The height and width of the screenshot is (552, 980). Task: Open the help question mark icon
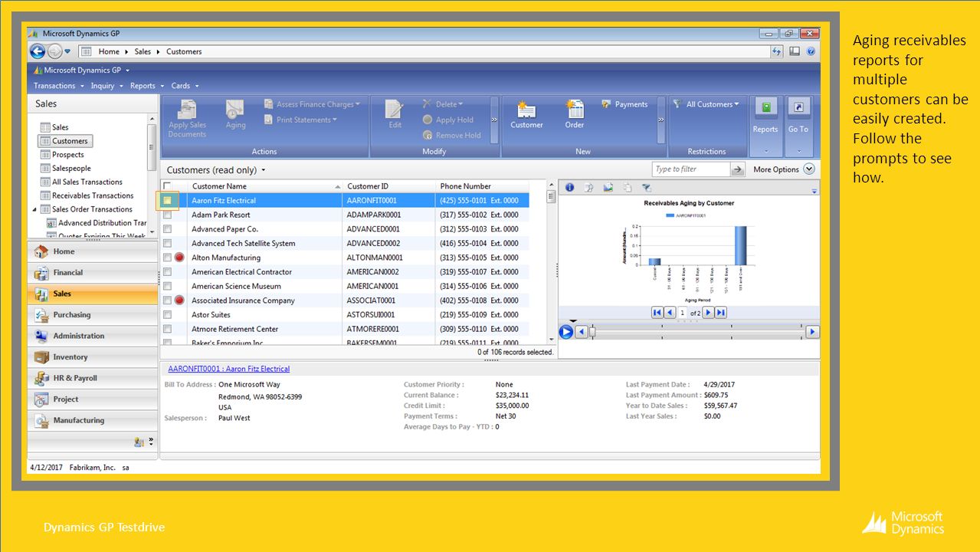(811, 51)
